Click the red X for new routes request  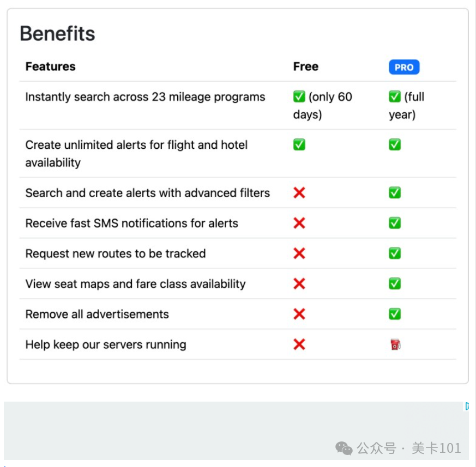coord(299,253)
